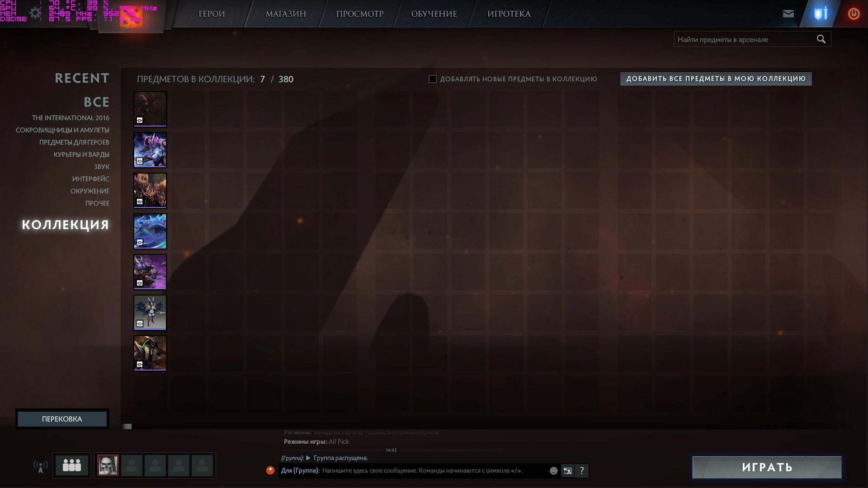Click the 'Группа распущена.' chat message
The image size is (868, 488).
[340, 458]
